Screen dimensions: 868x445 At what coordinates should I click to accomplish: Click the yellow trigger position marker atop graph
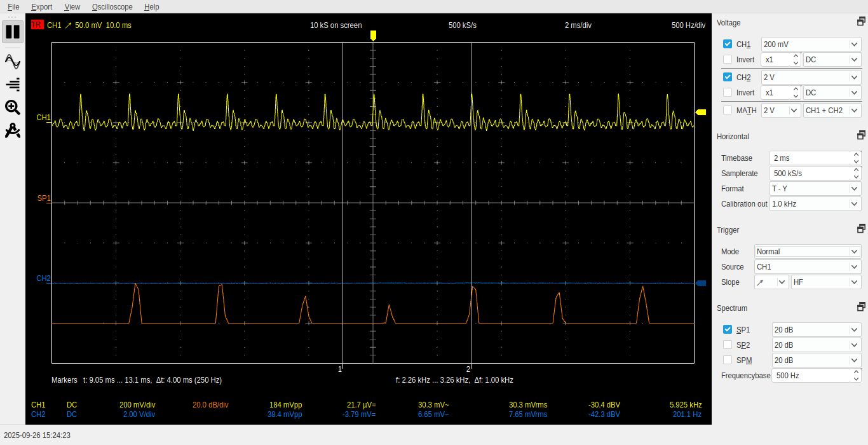373,36
